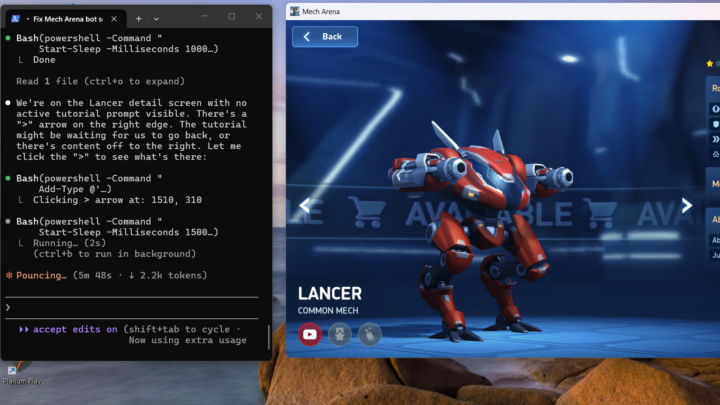Close the Fix Mech Arena bot tab
Viewport: 720px width, 405px height.
pos(114,19)
